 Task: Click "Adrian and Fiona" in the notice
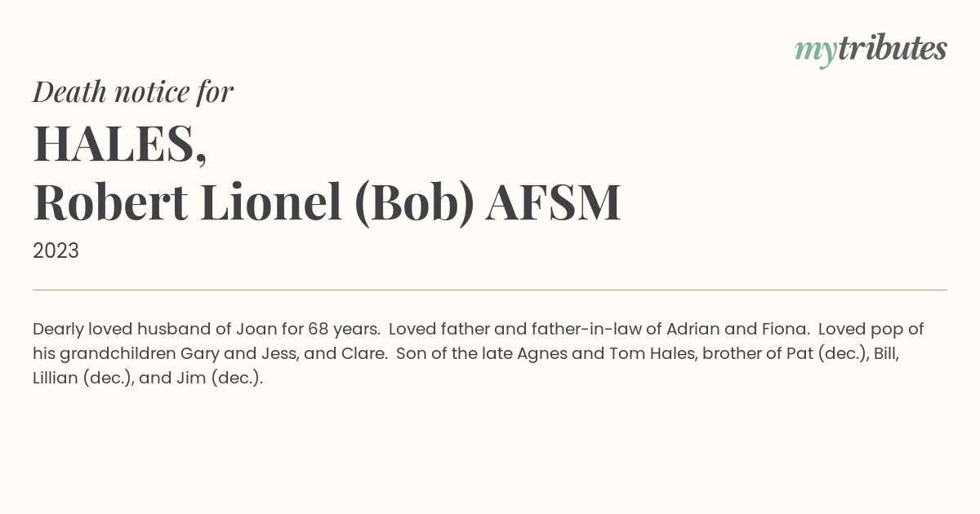(x=737, y=330)
